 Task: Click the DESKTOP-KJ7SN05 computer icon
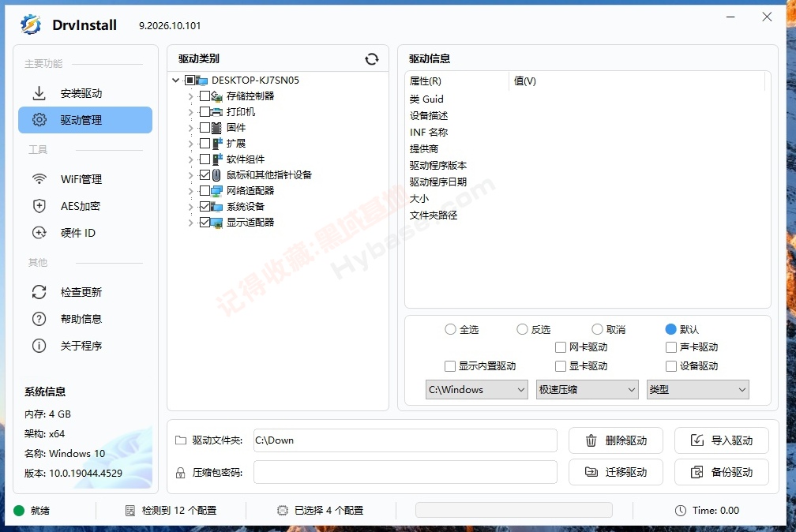click(x=202, y=81)
